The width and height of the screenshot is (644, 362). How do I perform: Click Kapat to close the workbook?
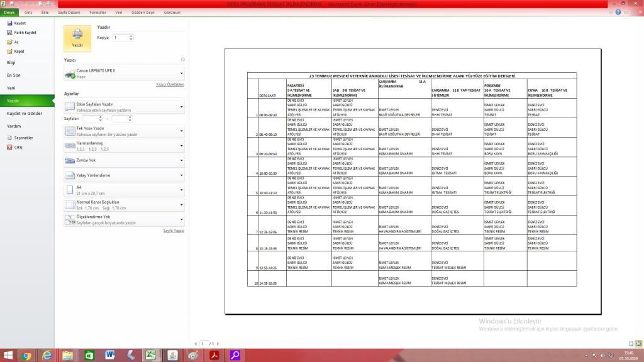click(19, 52)
